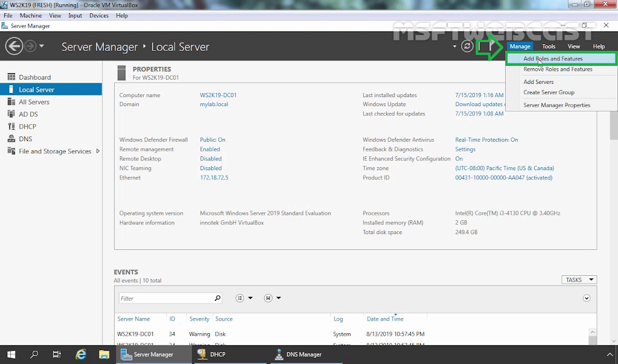Open the VirtualBox Machine menu
The width and height of the screenshot is (618, 364).
click(31, 15)
